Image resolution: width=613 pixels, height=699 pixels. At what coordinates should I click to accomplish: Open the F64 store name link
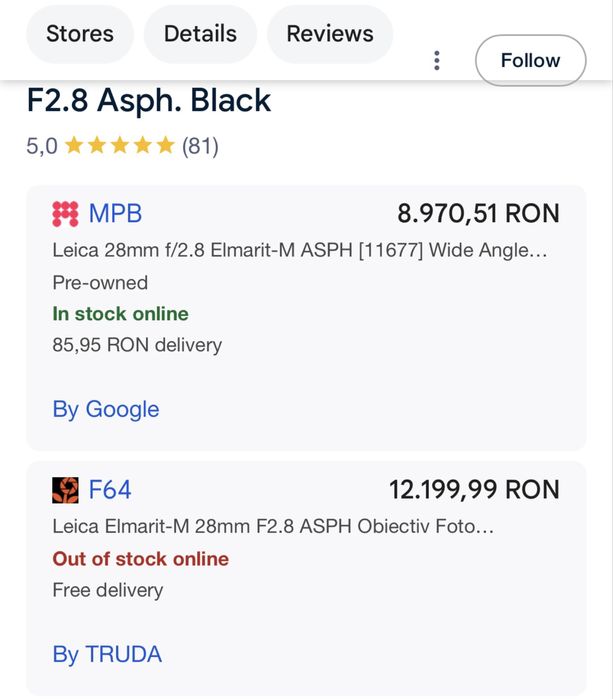[x=110, y=490]
